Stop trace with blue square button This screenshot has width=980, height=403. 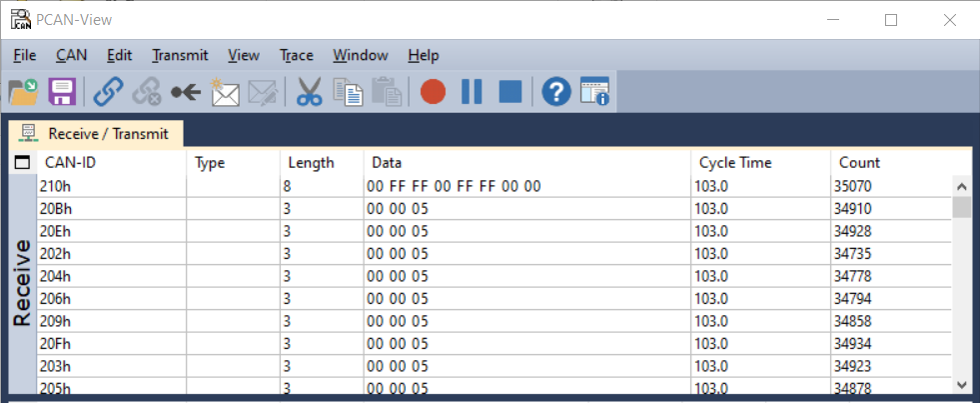click(x=510, y=92)
